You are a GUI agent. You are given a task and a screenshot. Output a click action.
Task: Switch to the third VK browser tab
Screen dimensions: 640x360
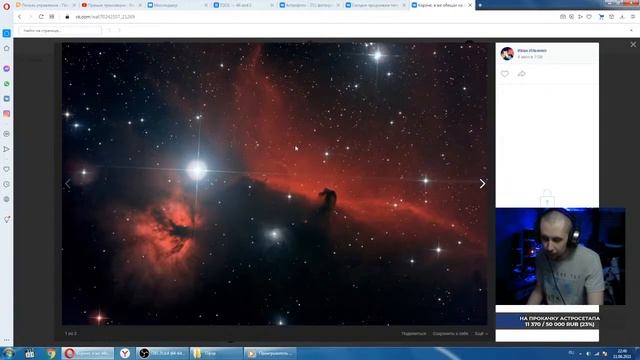(x=177, y=5)
